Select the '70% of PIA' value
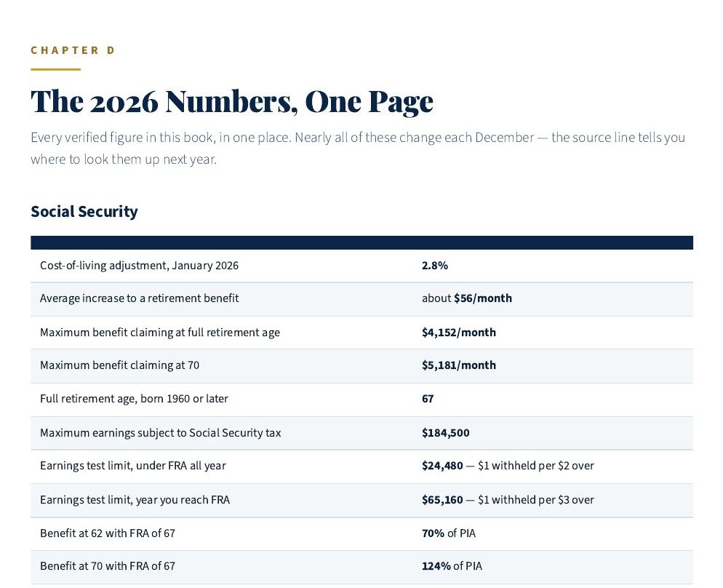The width and height of the screenshot is (723, 588). click(449, 533)
